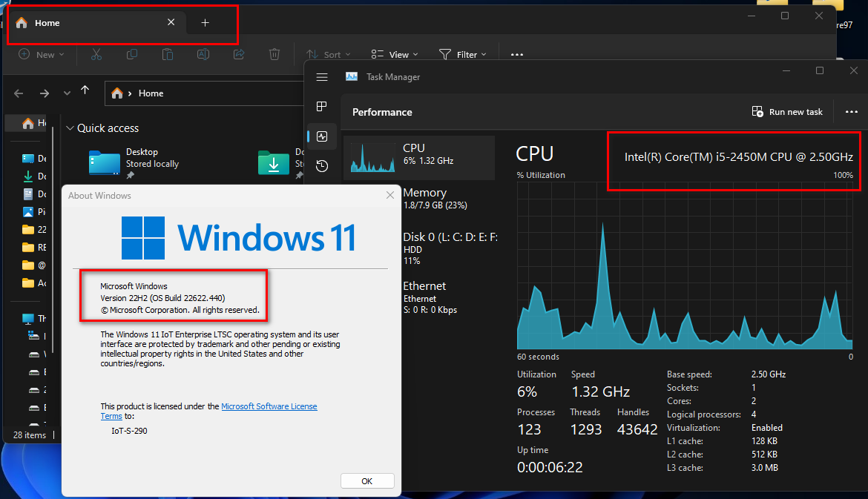The image size is (868, 499).
Task: Click the Up time value 0:00:06:22
Action: [550, 467]
